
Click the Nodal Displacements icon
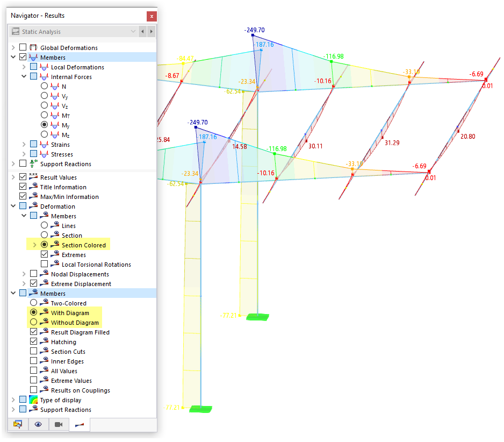coord(44,274)
